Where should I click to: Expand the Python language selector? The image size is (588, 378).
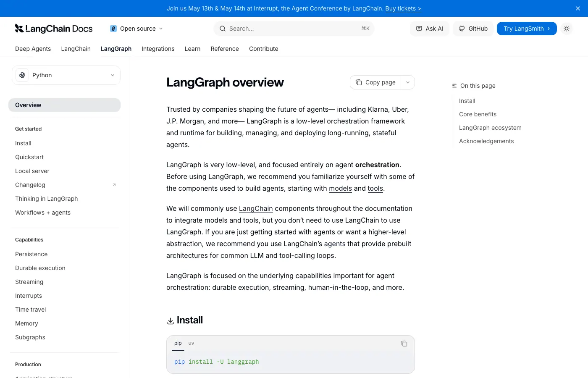click(x=66, y=75)
